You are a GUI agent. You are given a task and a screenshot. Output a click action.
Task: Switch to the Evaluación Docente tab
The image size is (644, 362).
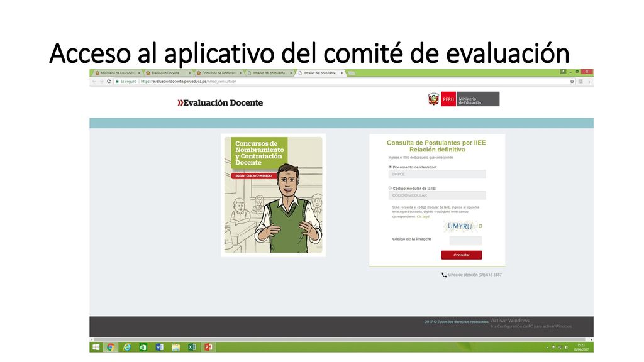coord(167,73)
